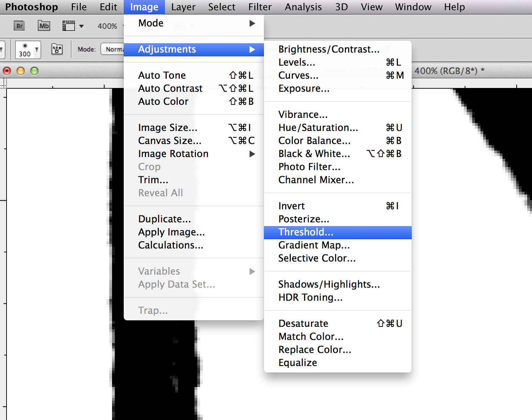Open Mini Bridge with Mb icon
This screenshot has height=420, width=532.
coord(44,26)
